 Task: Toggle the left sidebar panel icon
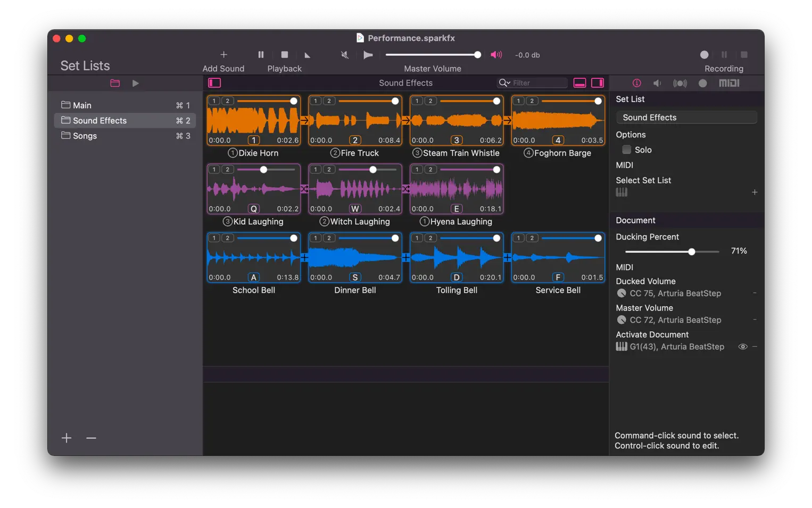pos(214,83)
